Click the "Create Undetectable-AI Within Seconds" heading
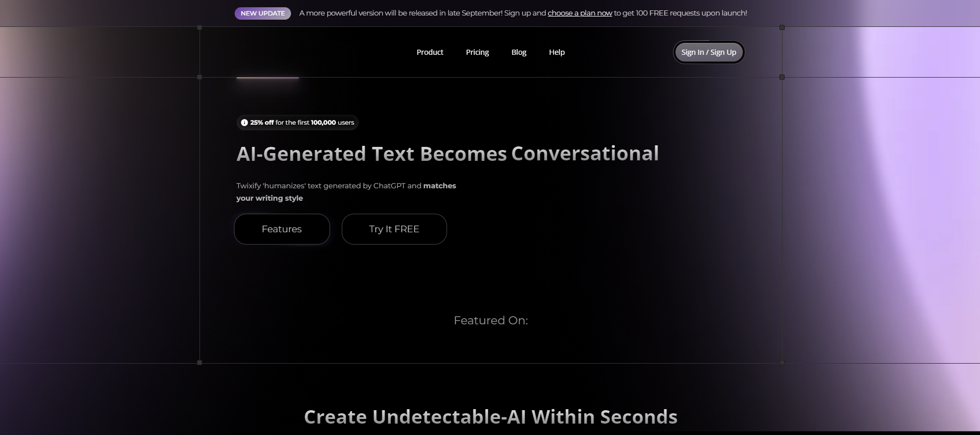980x435 pixels. [491, 417]
